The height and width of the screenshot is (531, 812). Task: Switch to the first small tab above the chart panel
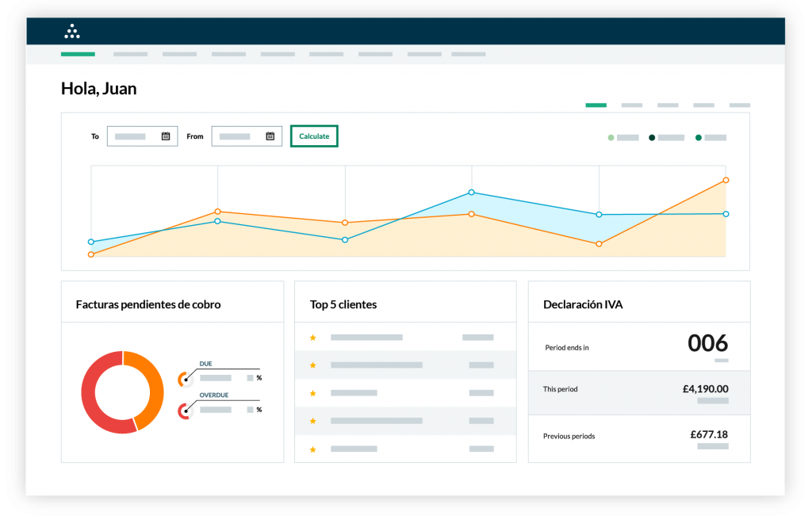click(x=596, y=104)
